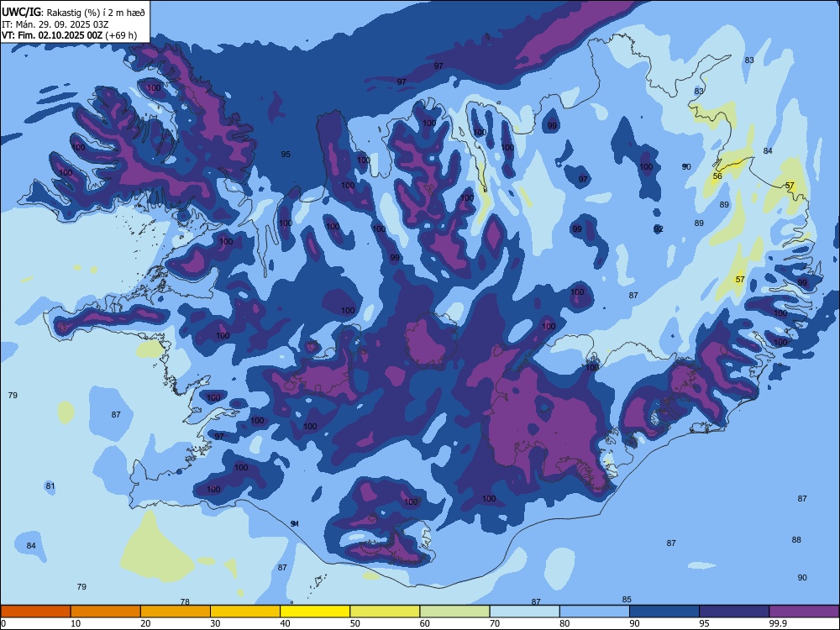The image size is (840, 630).
Task: Select the legend tick label '20'
Action: [145, 623]
